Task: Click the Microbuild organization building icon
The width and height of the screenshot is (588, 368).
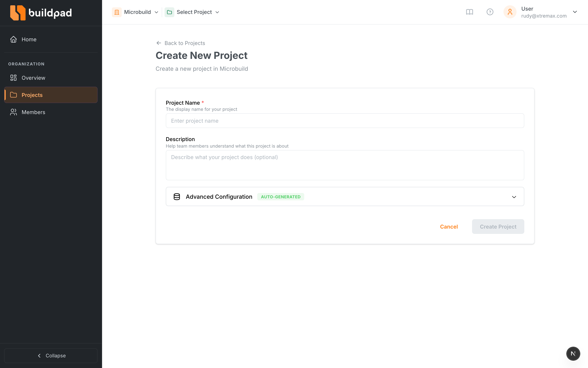Action: [117, 12]
